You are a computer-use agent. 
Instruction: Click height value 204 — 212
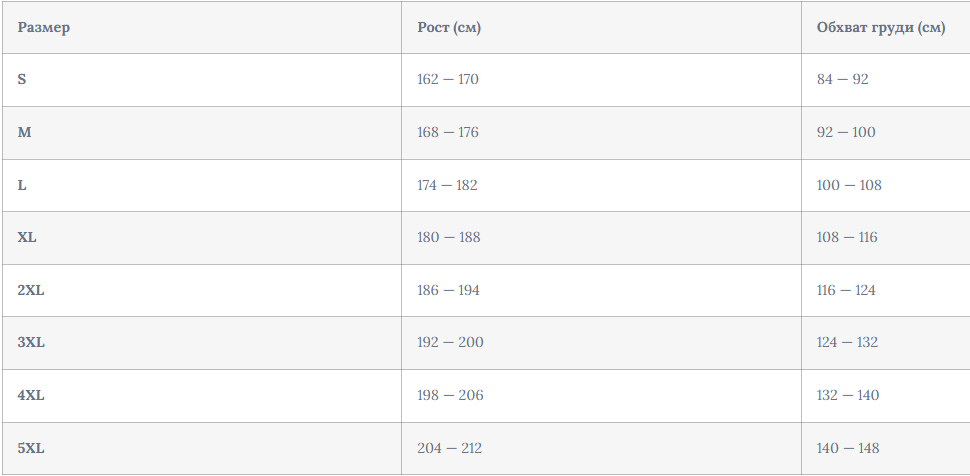coord(450,449)
